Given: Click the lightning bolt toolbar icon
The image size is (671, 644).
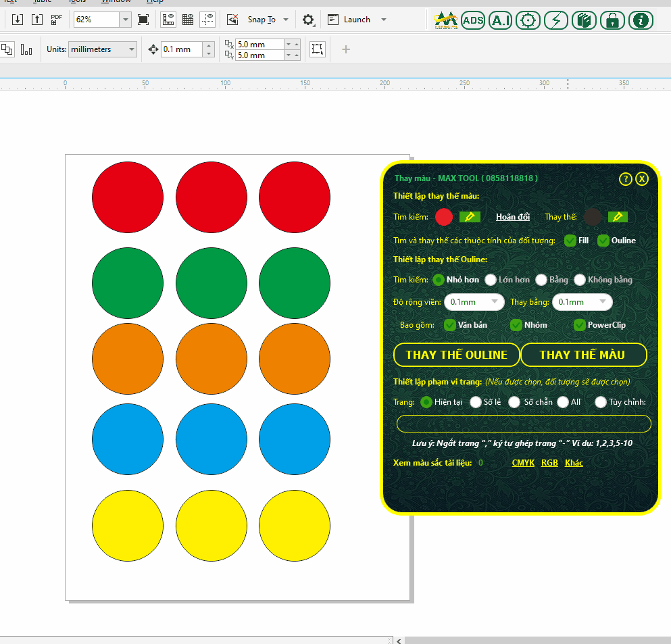Looking at the screenshot, I should pyautogui.click(x=556, y=20).
